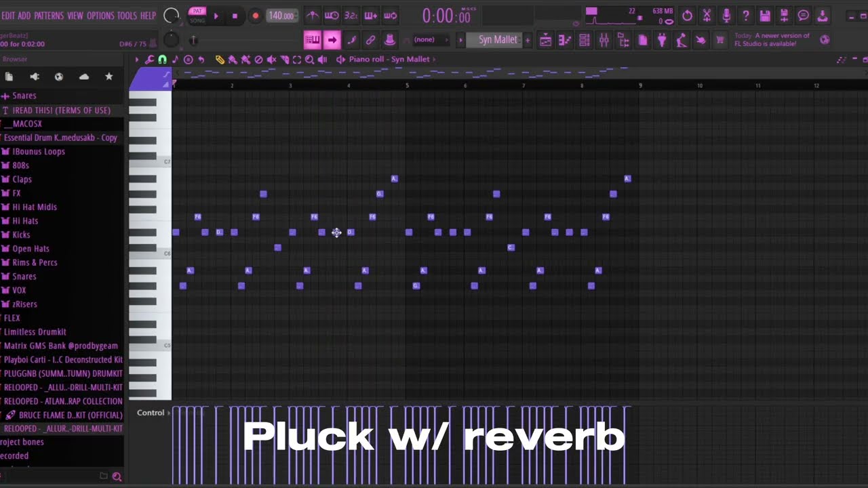Switch to SONG mode

click(x=197, y=20)
